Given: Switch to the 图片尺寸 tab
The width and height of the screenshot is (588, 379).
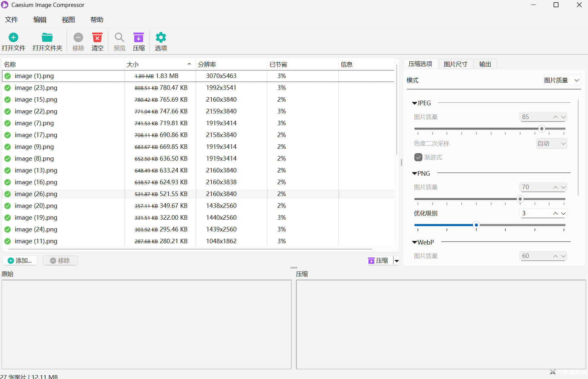Looking at the screenshot, I should pos(456,64).
